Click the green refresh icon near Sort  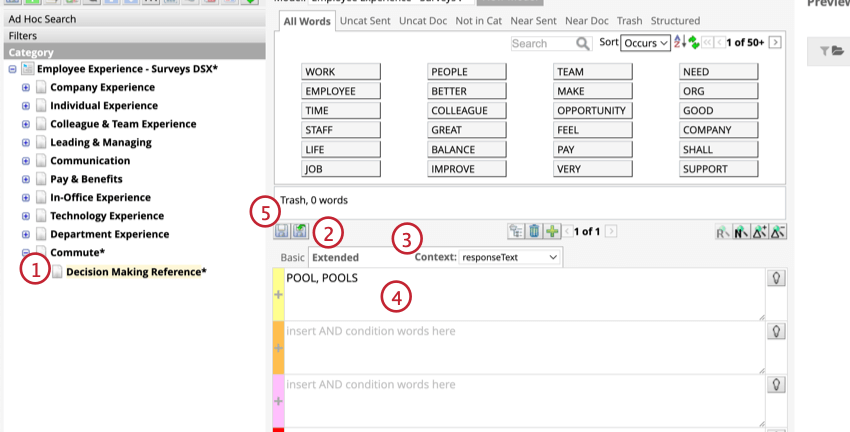pos(693,43)
